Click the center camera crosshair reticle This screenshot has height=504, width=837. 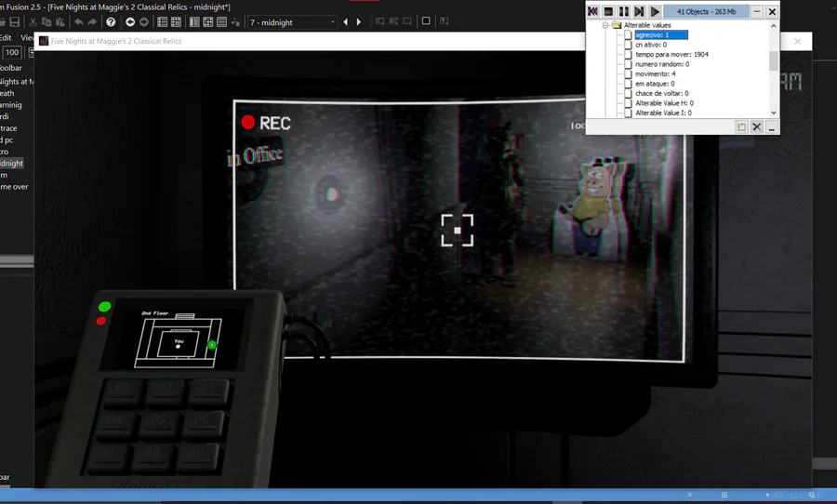(x=458, y=230)
